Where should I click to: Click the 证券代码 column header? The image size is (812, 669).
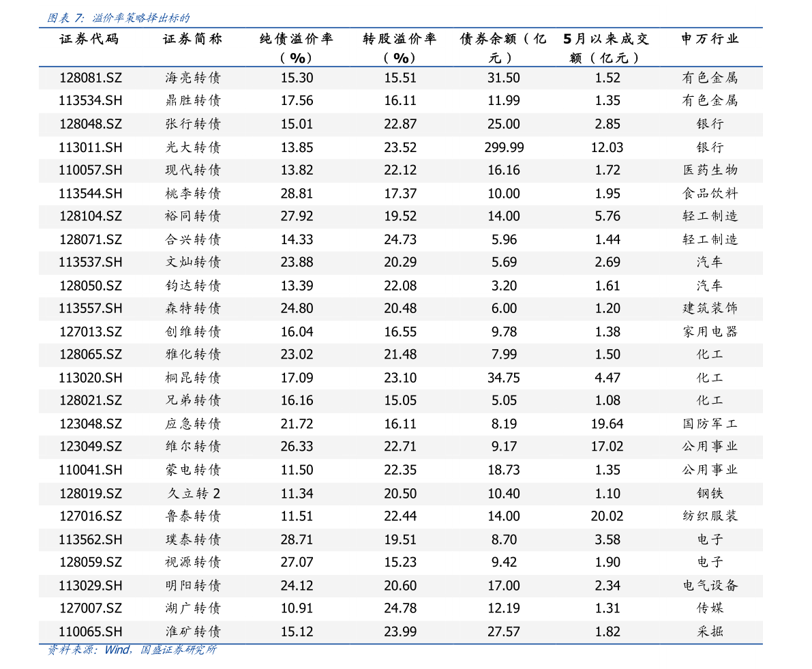(x=89, y=40)
